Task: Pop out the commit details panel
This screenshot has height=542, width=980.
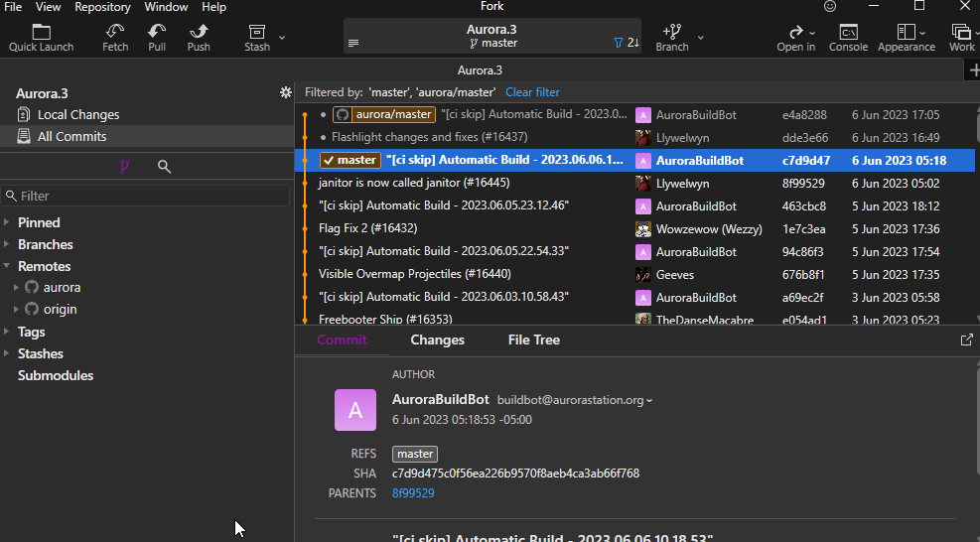Action: tap(967, 339)
